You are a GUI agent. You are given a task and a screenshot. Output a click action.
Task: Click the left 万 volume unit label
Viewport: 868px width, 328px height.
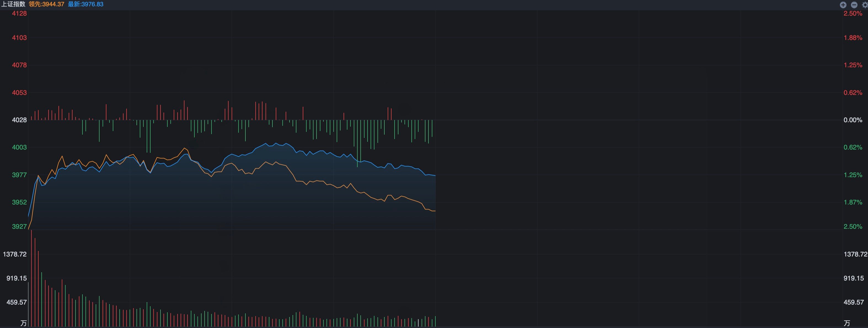coord(23,323)
